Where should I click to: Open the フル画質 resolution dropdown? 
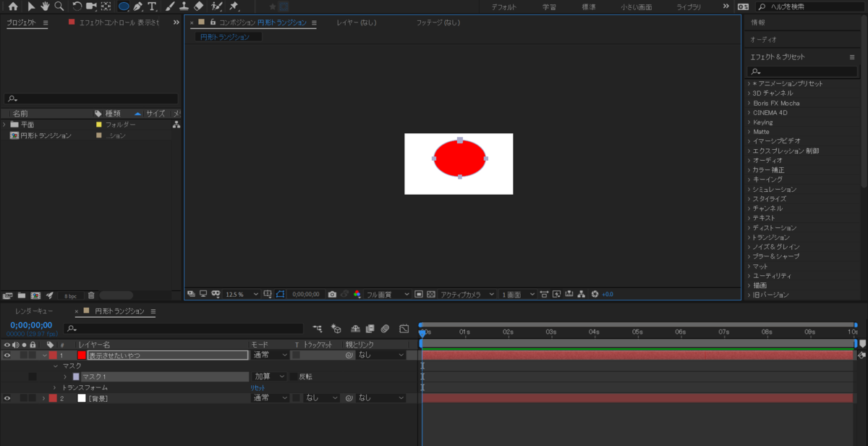pos(388,295)
